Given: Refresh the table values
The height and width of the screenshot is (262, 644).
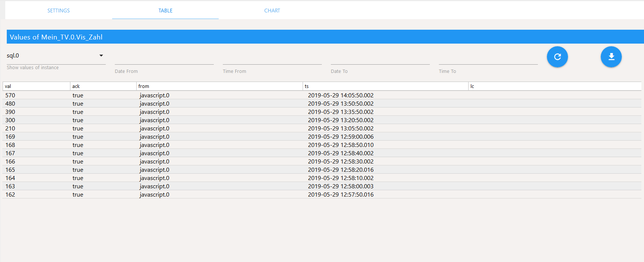Looking at the screenshot, I should [557, 57].
